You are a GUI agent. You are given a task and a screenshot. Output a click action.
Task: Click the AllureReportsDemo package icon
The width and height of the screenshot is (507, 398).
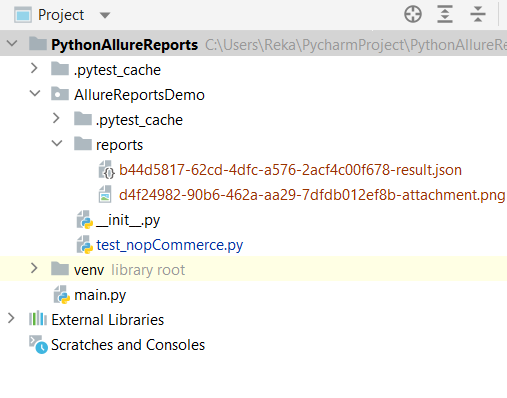click(60, 94)
